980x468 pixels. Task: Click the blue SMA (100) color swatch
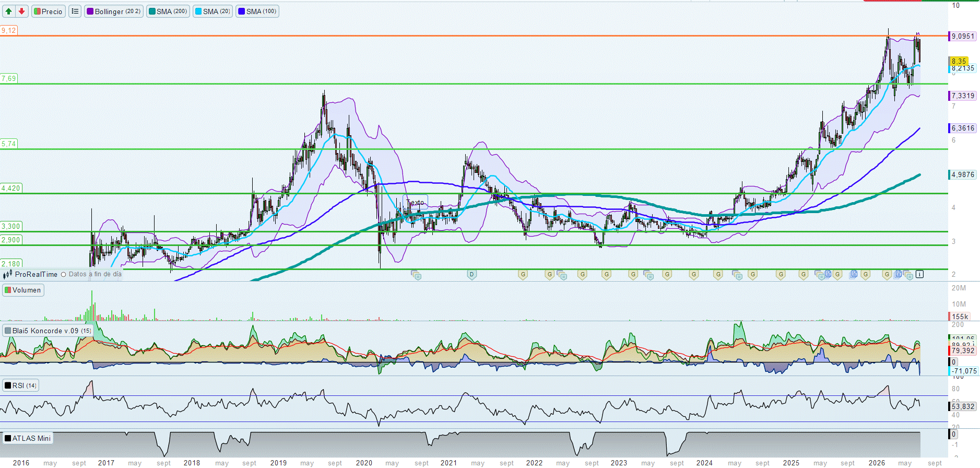click(241, 11)
